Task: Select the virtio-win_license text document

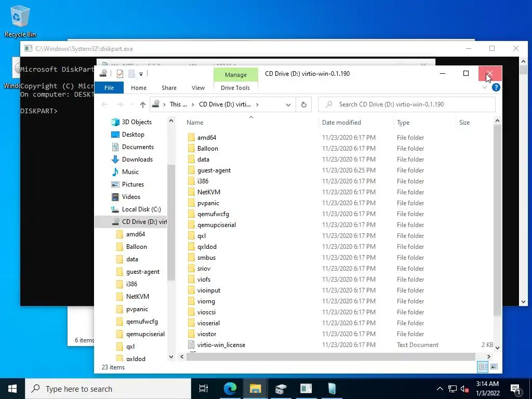Action: coord(217,345)
